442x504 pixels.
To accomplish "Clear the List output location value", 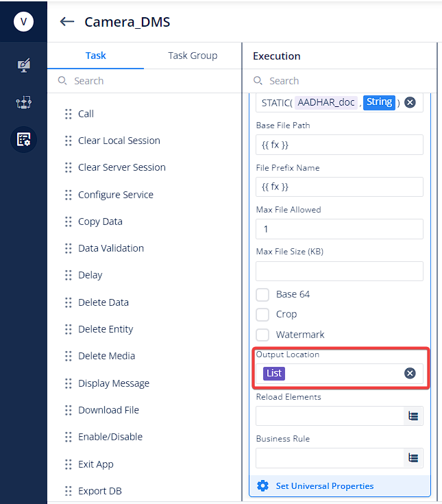I will (410, 373).
